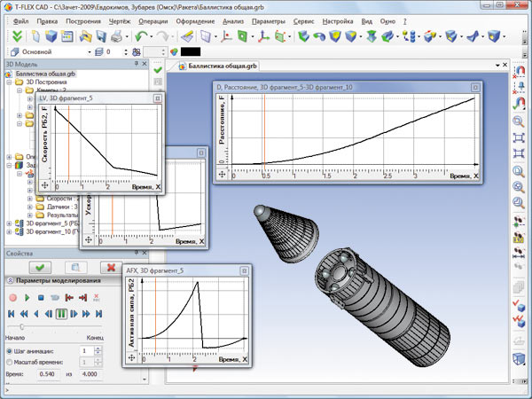Play the simulation with green play button
Image resolution: width=532 pixels, height=399 pixels.
pos(27,298)
